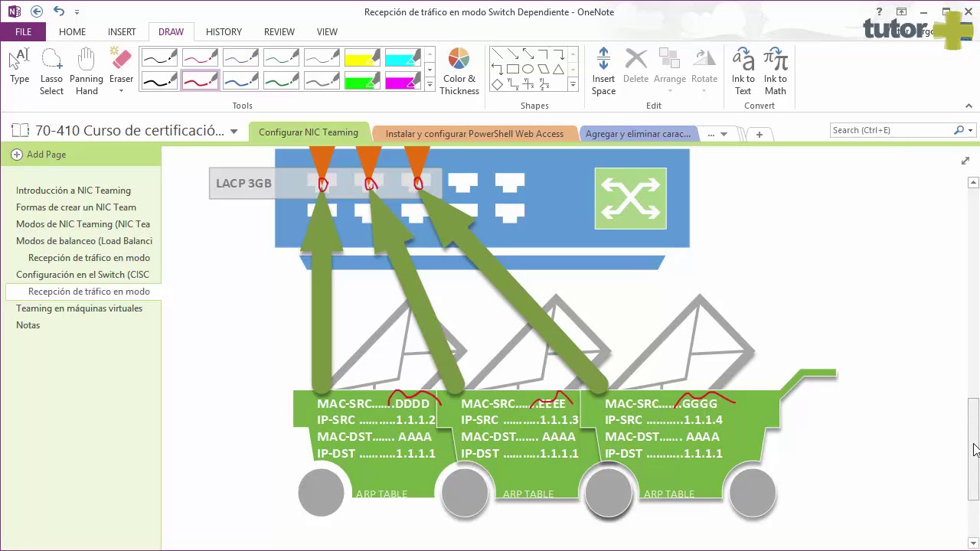Screen dimensions: 980x551
Task: Open page Modos de balanceo (Load Balanci
Action: 84,241
